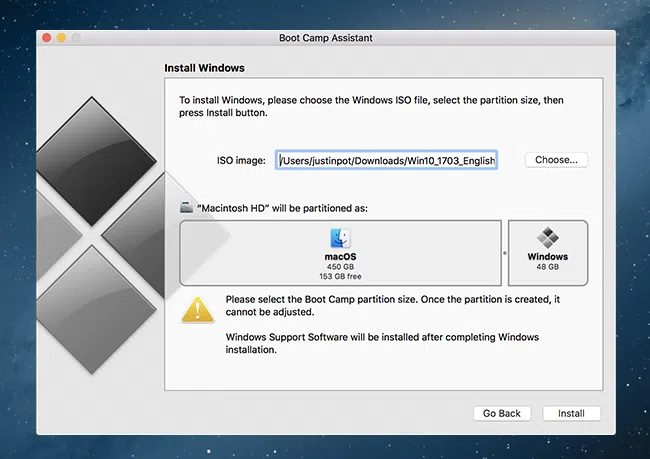
Task: Click the 'Boot Camp Assistant' window title
Action: click(325, 38)
